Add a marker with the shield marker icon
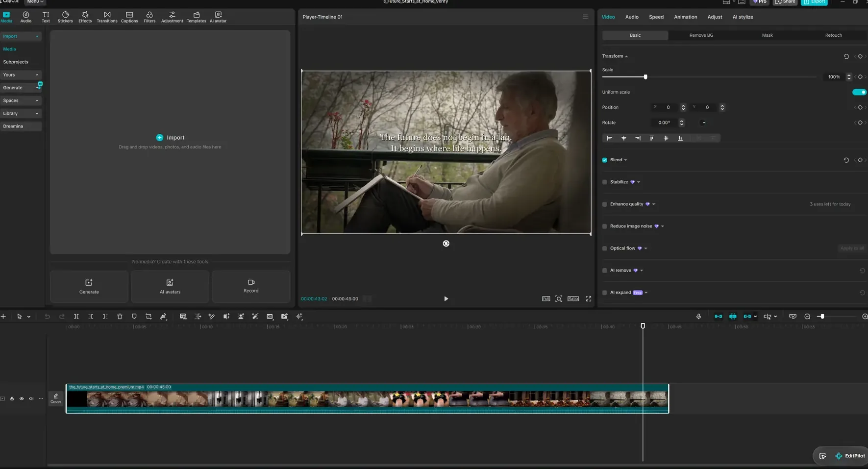This screenshot has height=469, width=868. pos(134,317)
